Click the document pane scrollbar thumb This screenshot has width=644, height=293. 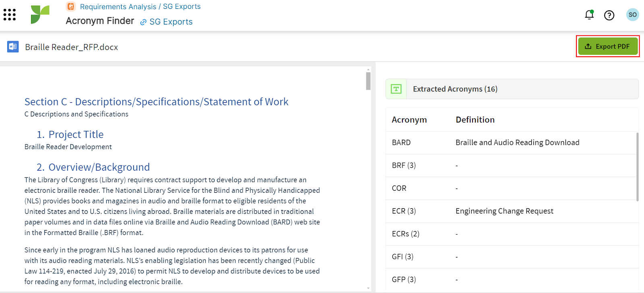(x=368, y=81)
